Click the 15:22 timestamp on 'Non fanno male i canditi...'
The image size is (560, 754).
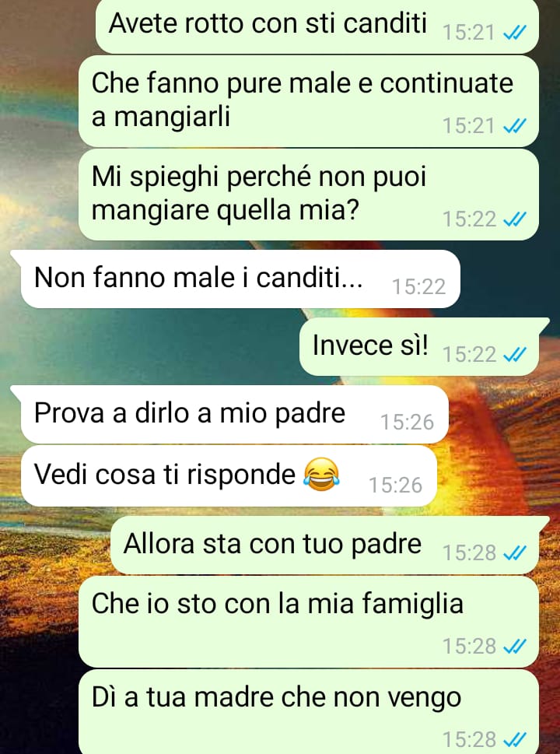pyautogui.click(x=418, y=286)
